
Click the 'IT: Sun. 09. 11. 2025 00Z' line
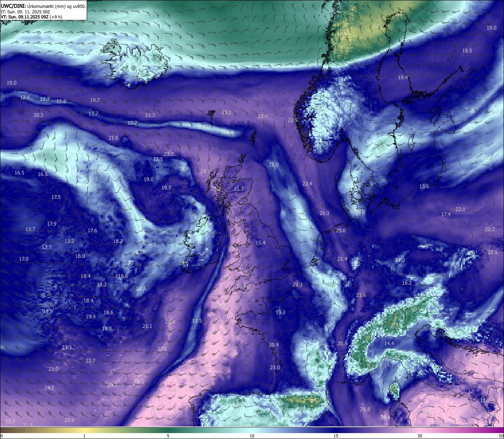[x=25, y=12]
